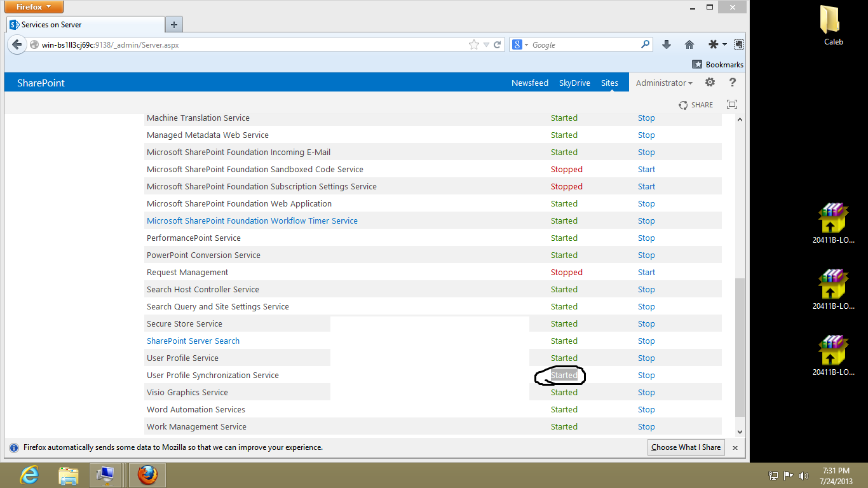Focus the address bar URL field

(253, 45)
